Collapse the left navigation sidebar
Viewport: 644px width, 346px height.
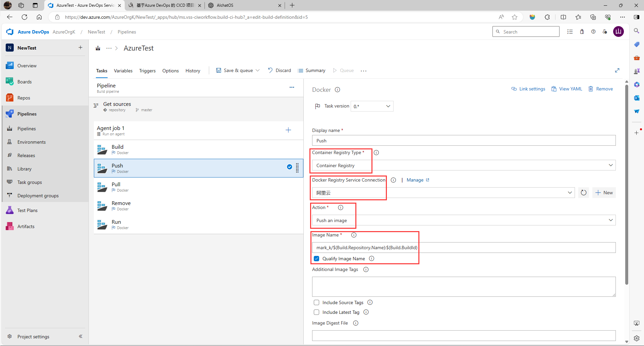pyautogui.click(x=80, y=336)
